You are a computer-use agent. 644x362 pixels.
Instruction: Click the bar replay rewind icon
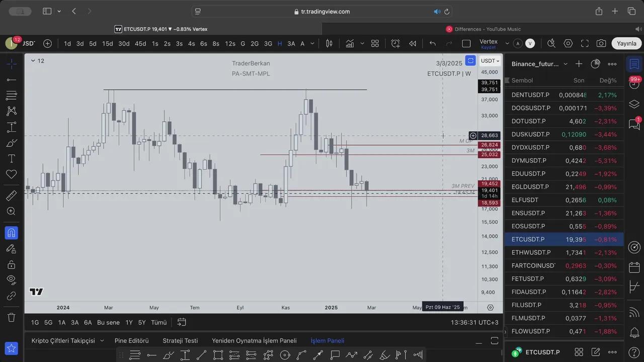click(x=413, y=44)
